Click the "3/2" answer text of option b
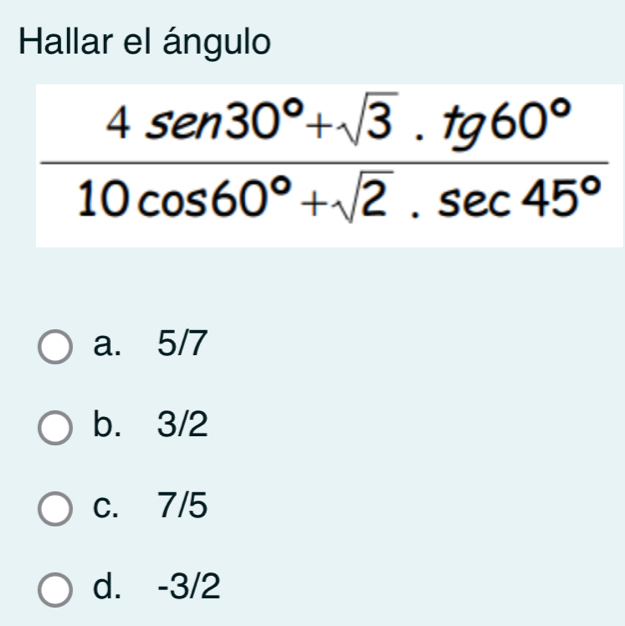 click(182, 426)
